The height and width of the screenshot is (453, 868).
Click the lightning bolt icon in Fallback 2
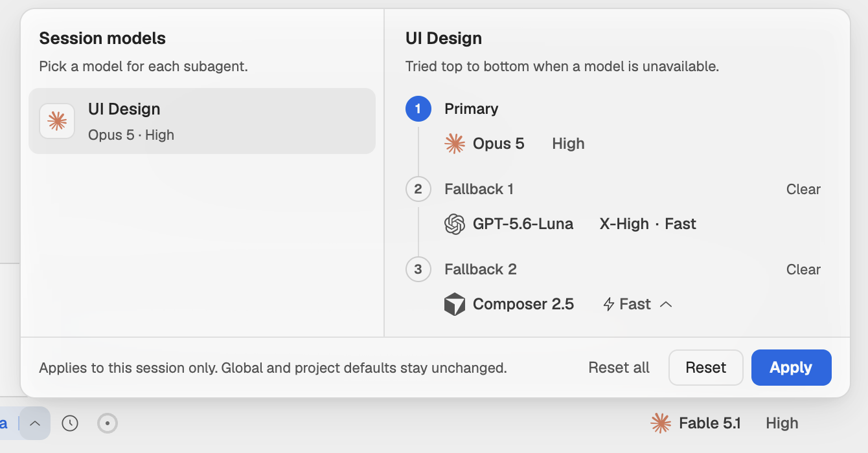point(608,304)
